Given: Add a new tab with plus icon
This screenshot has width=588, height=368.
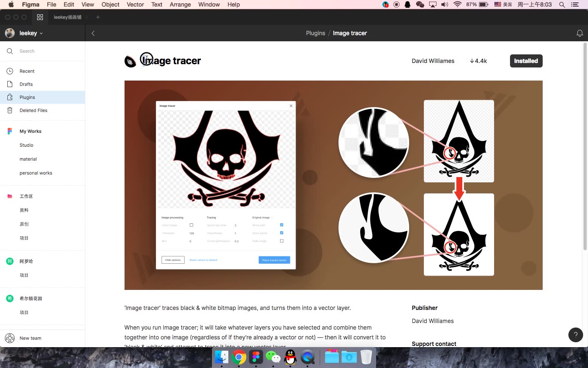Looking at the screenshot, I should (x=98, y=17).
